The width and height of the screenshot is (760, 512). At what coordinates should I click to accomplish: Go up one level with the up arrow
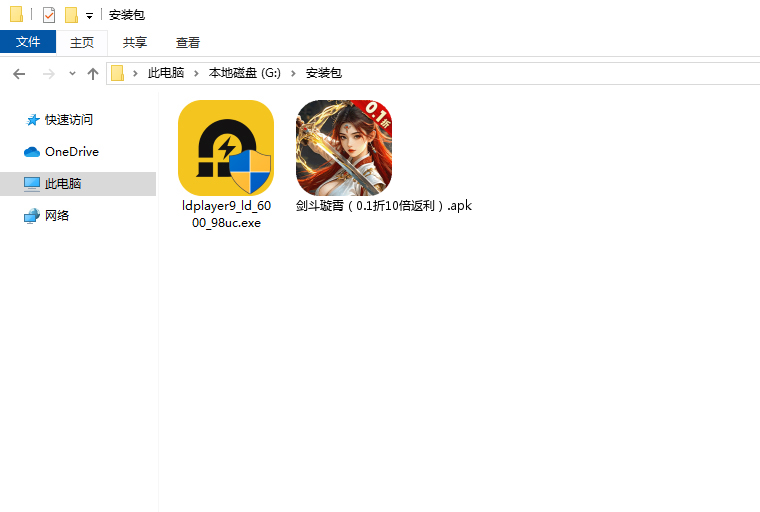click(93, 74)
